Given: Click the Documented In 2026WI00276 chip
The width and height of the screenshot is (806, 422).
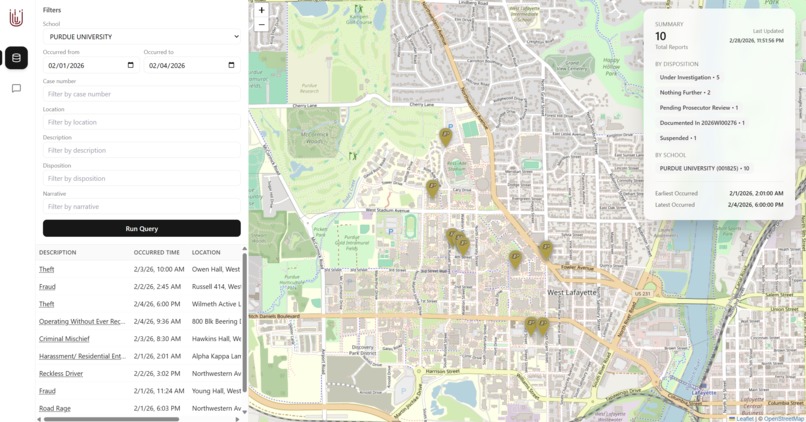Looking at the screenshot, I should 702,123.
